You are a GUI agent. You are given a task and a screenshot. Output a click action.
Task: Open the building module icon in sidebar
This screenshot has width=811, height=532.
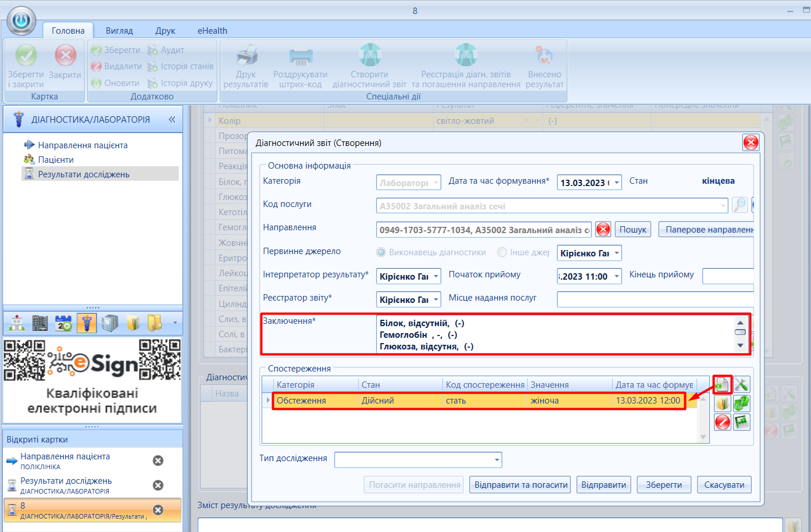pyautogui.click(x=40, y=323)
